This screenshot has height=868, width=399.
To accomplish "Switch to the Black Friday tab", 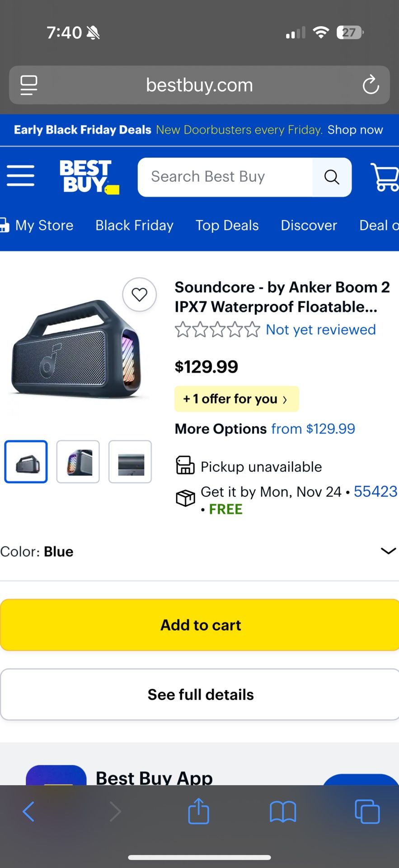I will [x=134, y=225].
